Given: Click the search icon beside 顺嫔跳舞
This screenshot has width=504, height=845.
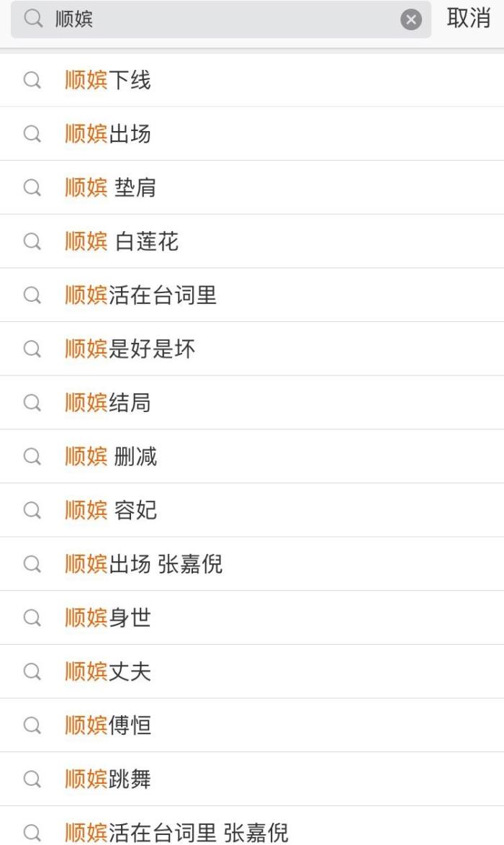Looking at the screenshot, I should coord(32,779).
